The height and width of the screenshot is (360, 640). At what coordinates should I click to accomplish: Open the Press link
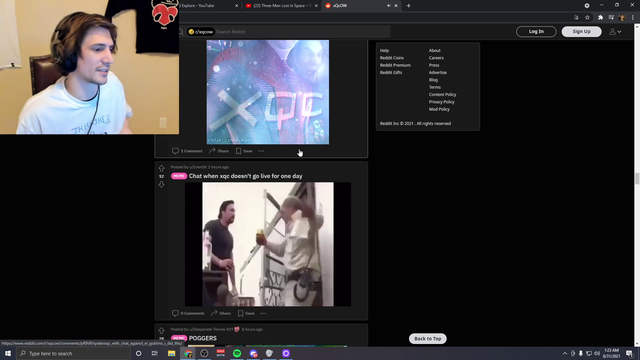tap(434, 65)
